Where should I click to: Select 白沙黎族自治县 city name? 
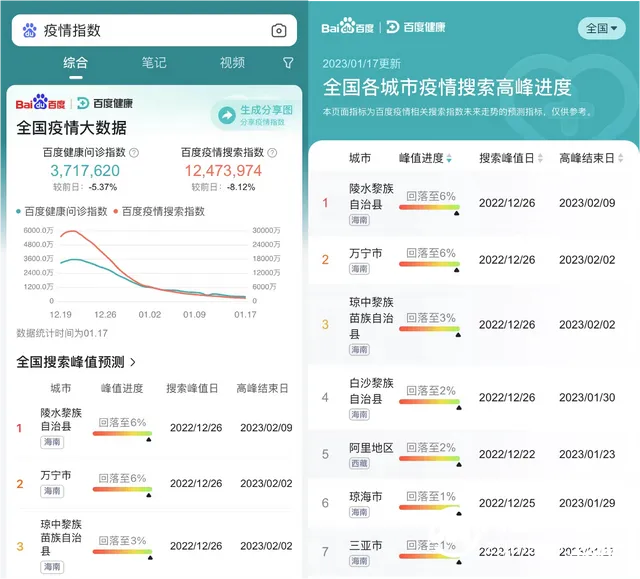(371, 391)
